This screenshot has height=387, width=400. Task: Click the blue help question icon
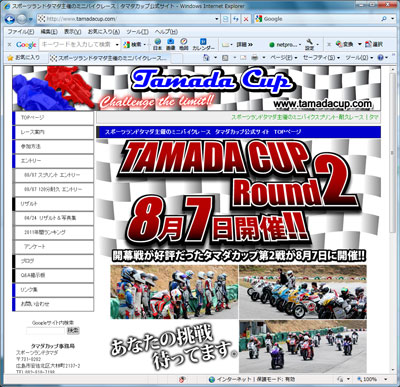(381, 58)
